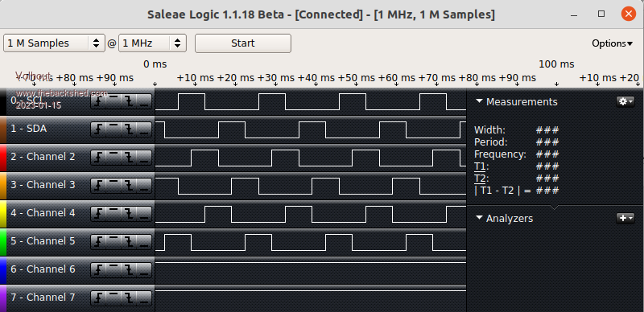Screen dimensions: 644x312
Task: Click the 100 ms timeline marker
Action: 556,64
